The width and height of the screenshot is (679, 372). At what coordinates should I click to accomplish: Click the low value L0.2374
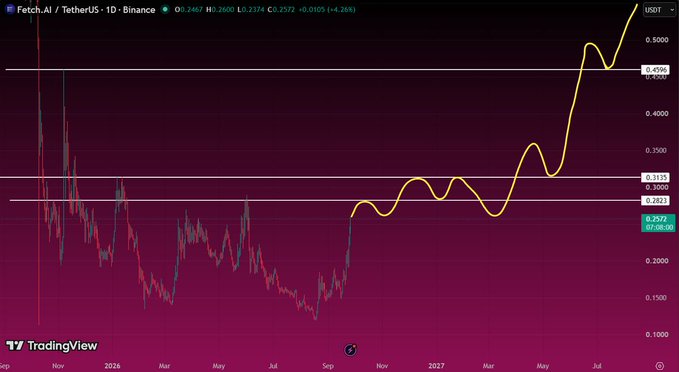[x=251, y=9]
